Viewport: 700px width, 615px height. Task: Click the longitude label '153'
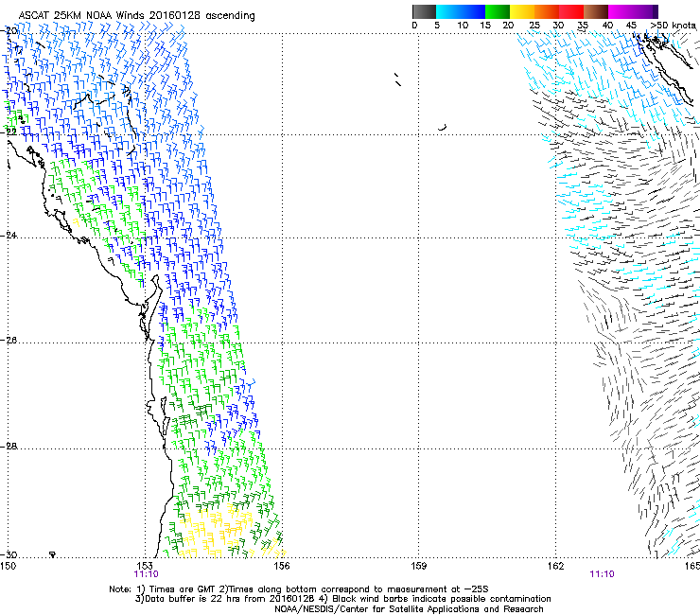145,566
